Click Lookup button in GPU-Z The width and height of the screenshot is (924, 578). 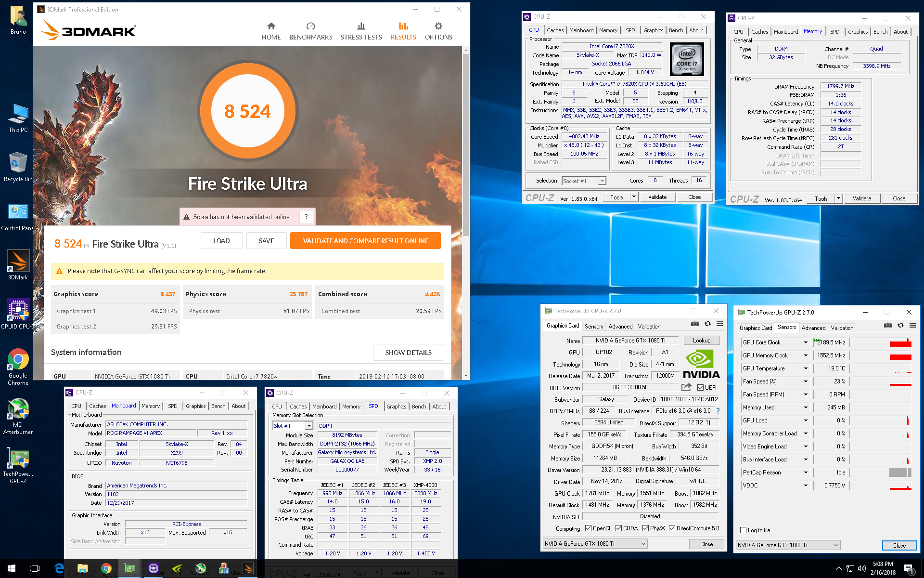click(x=701, y=341)
